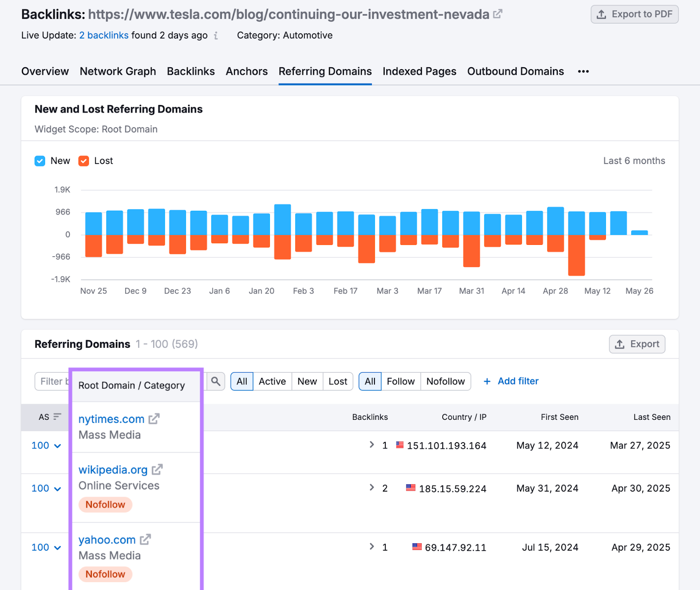The image size is (700, 590).
Task: Go to the Overview tab
Action: 45,71
